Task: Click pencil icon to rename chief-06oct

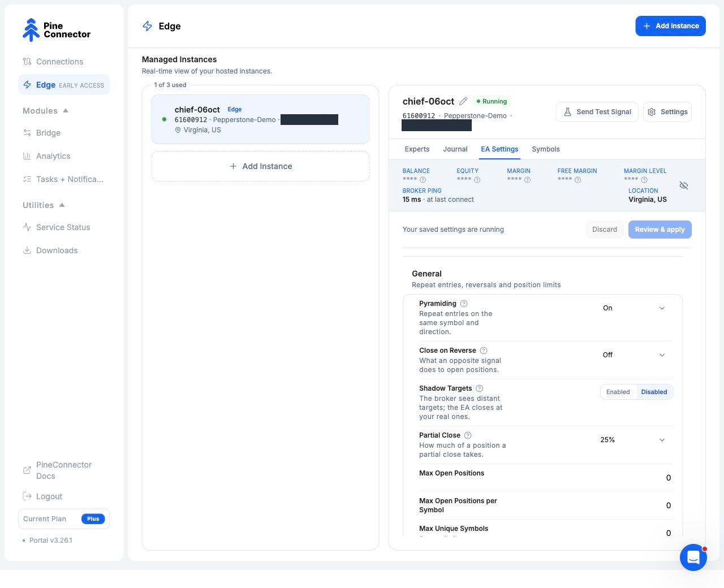Action: (x=463, y=101)
